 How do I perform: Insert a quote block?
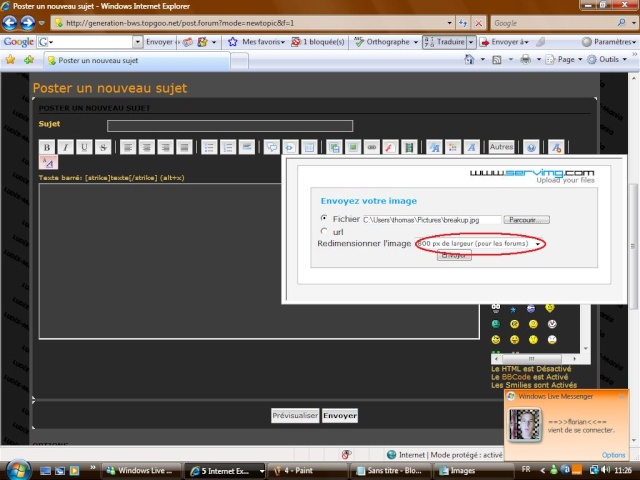271,147
